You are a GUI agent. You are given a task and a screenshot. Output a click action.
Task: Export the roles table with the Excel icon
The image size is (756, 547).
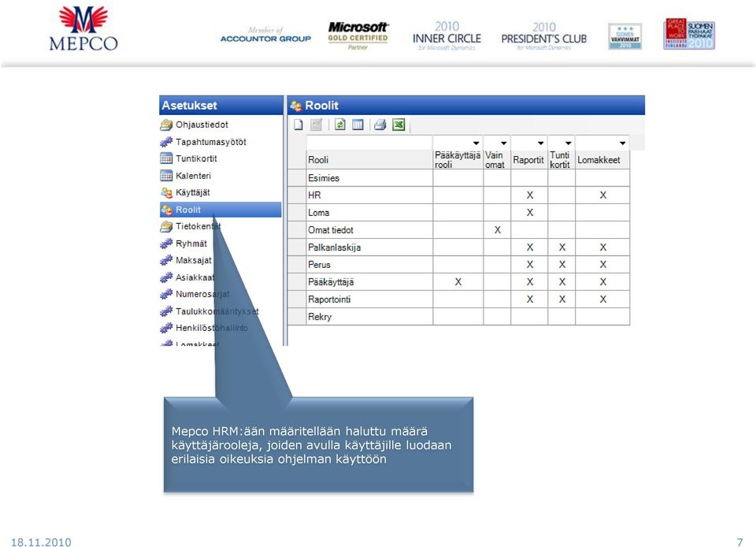398,125
